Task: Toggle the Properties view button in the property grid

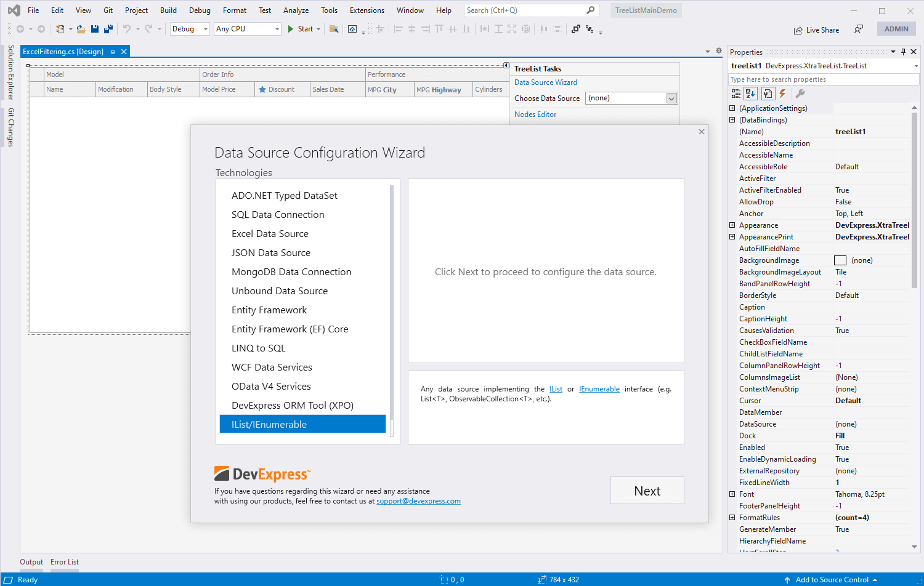Action: 768,94
